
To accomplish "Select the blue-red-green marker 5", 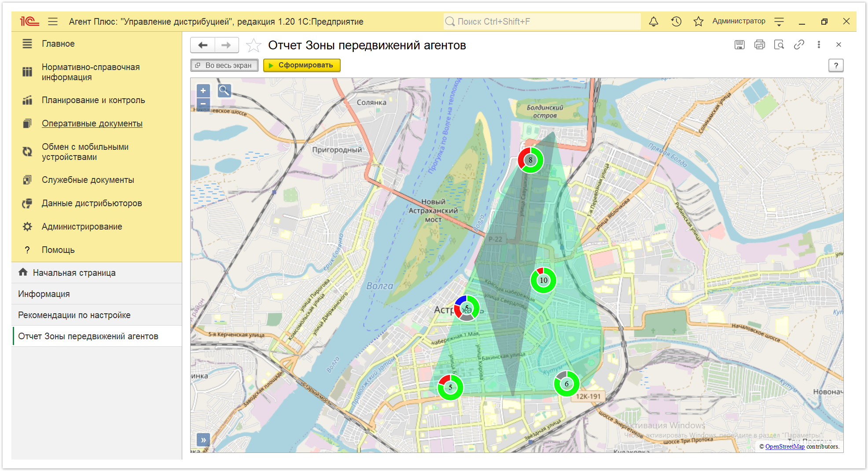I will pos(467,308).
